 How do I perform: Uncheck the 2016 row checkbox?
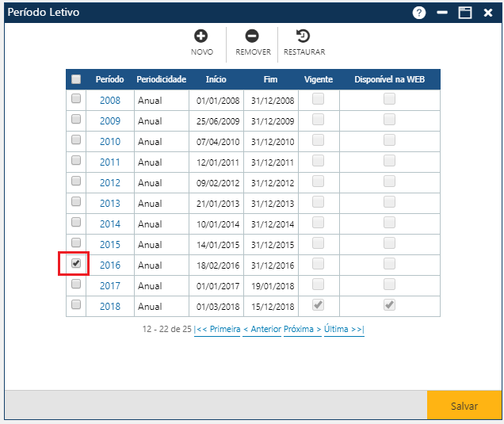coord(76,264)
